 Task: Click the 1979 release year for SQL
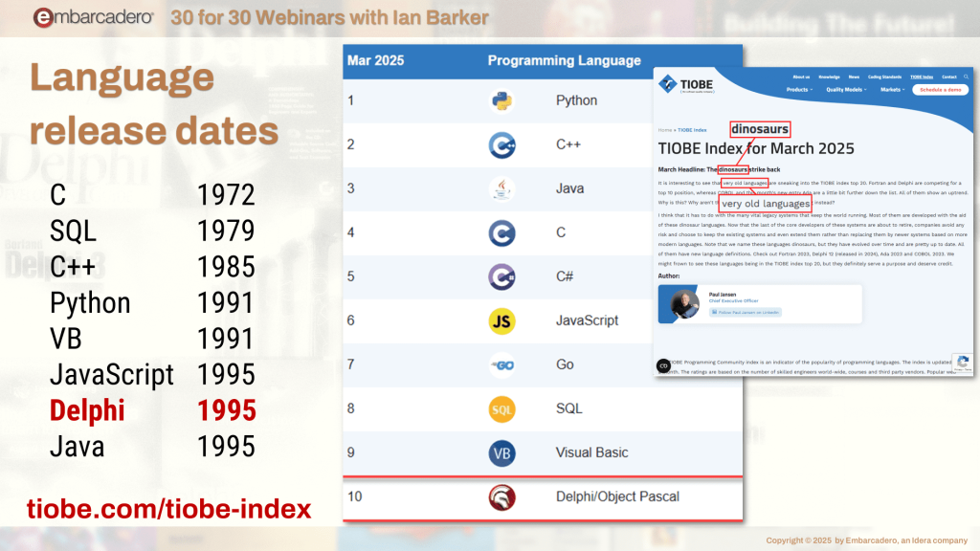point(226,231)
